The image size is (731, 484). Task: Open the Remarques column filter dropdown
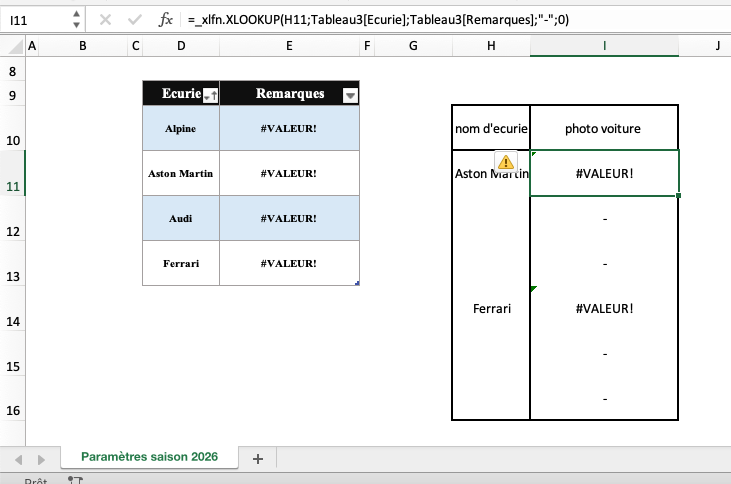(x=350, y=95)
